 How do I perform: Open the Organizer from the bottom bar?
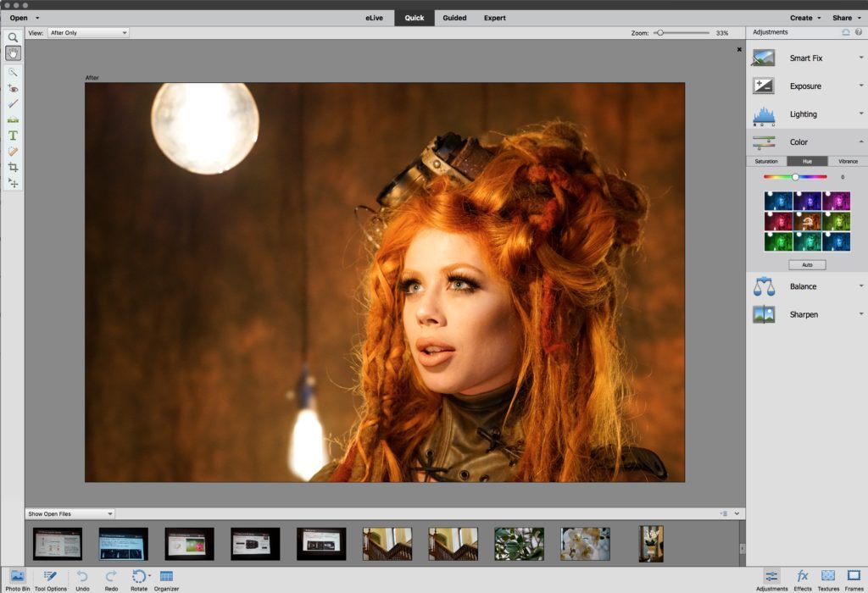pos(166,577)
